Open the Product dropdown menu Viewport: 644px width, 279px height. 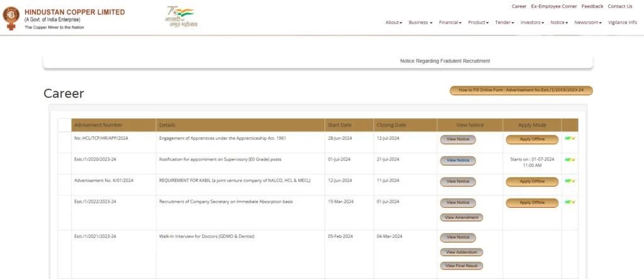tap(478, 23)
